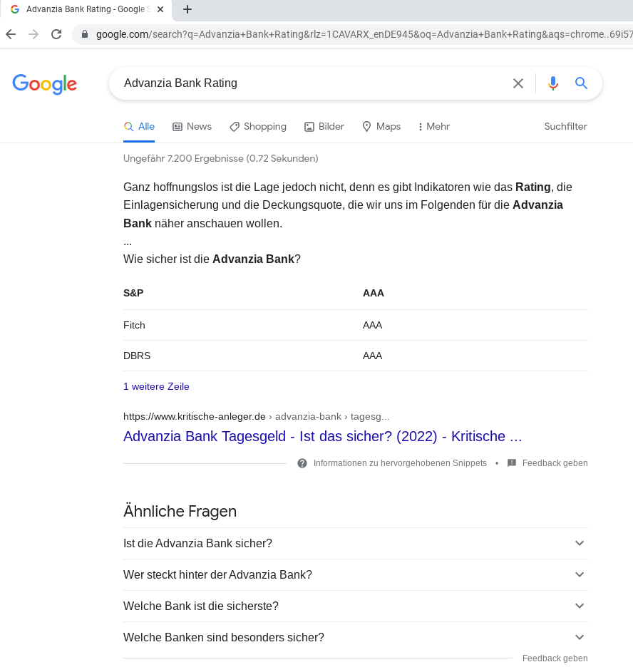Click the Google logo
Viewport: 633px width, 672px height.
click(x=44, y=83)
